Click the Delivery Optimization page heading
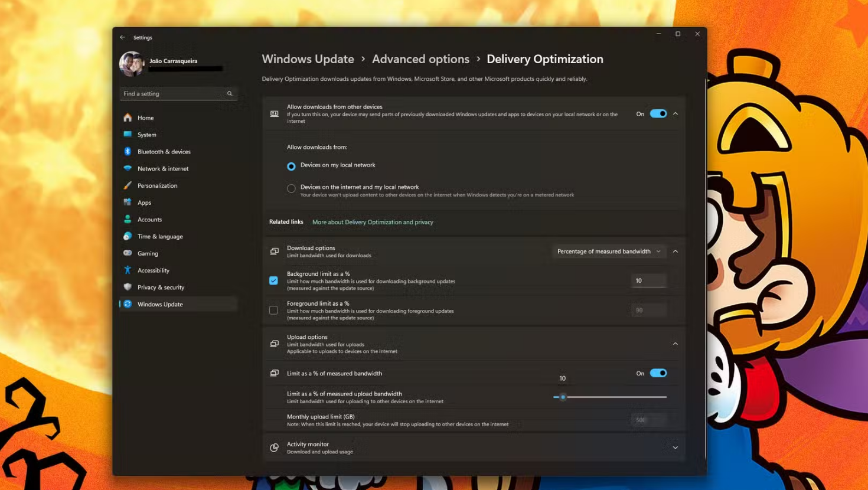 click(x=544, y=59)
